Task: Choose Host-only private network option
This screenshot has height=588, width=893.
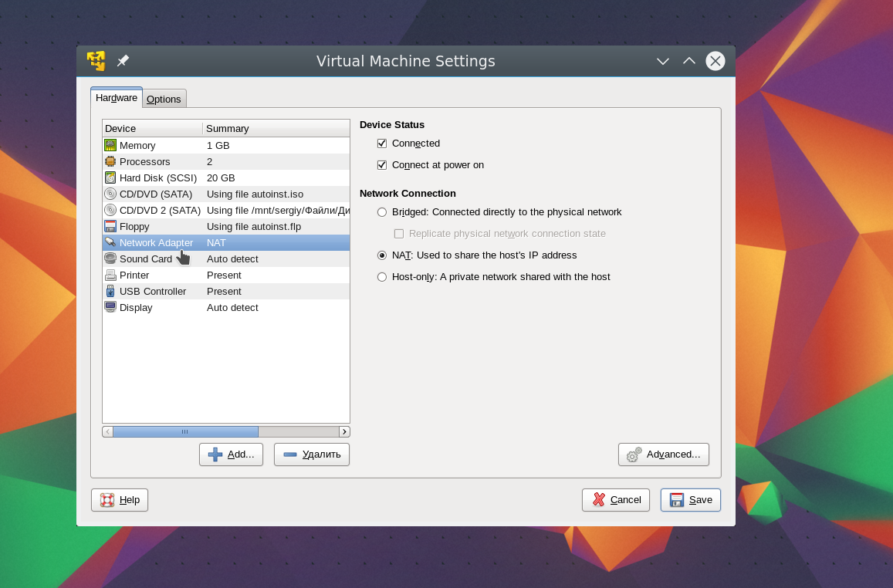Action: click(x=382, y=277)
